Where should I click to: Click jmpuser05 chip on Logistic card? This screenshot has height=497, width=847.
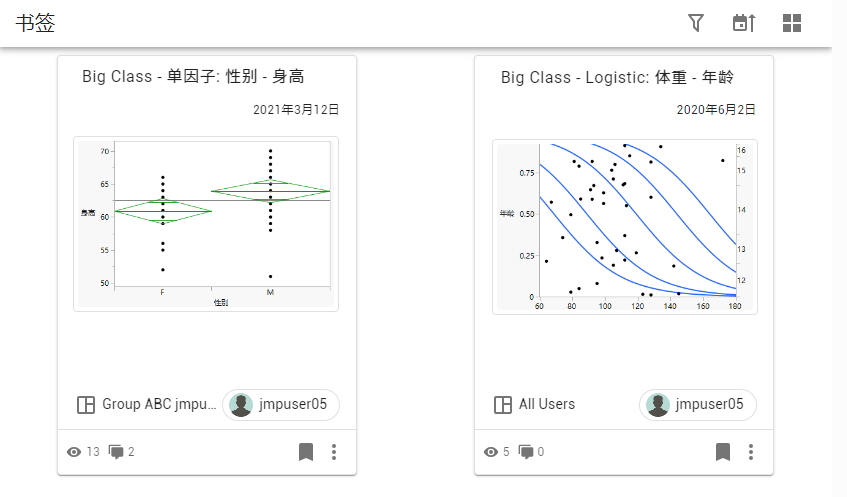[698, 405]
